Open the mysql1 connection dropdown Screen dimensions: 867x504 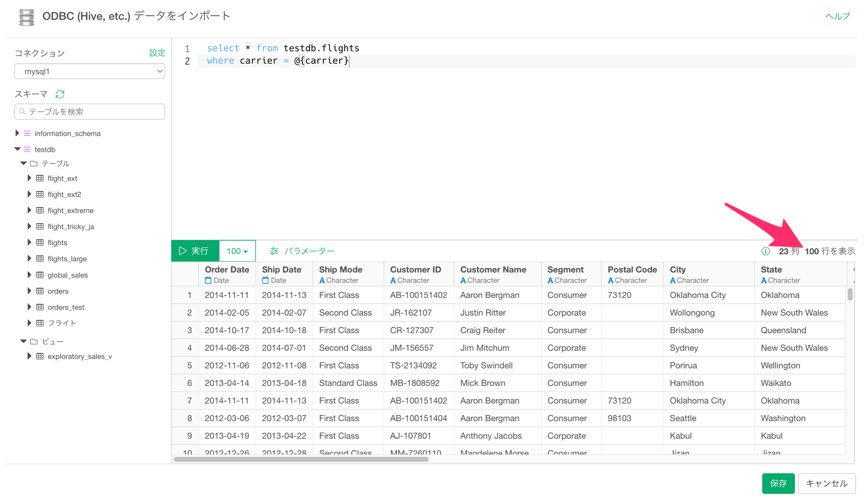[89, 71]
